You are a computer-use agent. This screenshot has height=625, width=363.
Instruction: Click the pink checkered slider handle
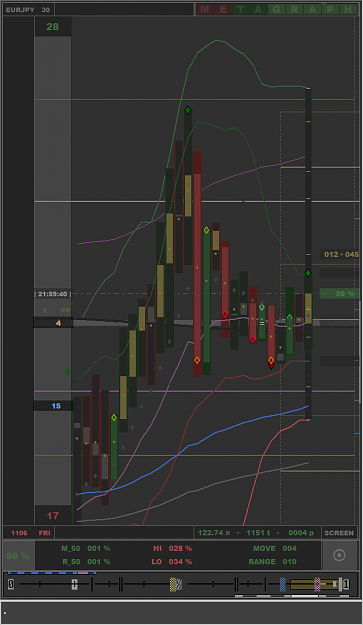pos(317,584)
